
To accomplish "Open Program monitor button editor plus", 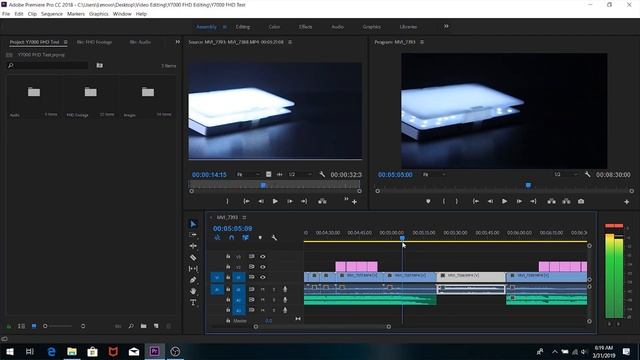I will coord(627,202).
